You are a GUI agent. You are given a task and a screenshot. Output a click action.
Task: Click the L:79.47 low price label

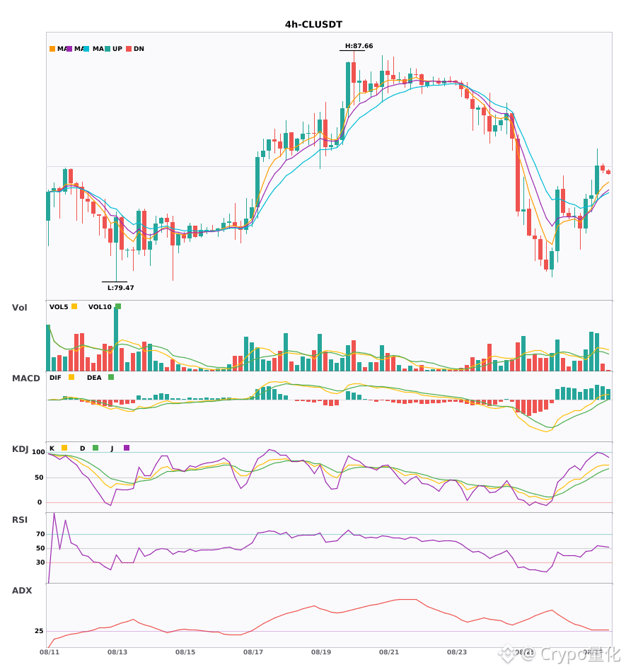pos(120,288)
